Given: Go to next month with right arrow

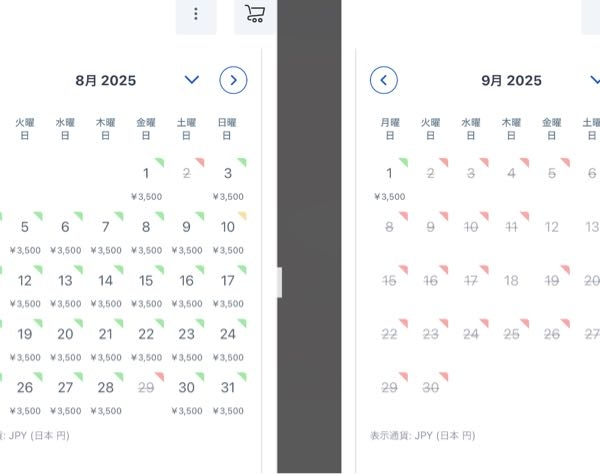Looking at the screenshot, I should [x=233, y=80].
